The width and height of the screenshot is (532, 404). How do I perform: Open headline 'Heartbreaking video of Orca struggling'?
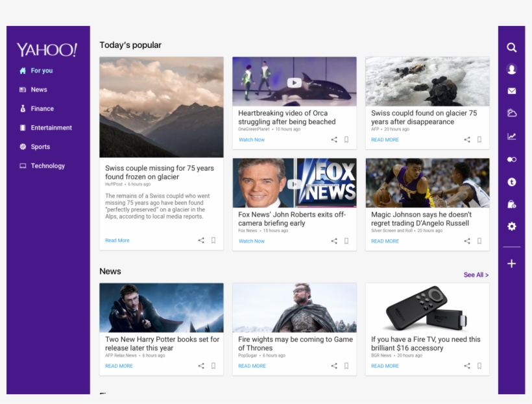click(x=287, y=117)
